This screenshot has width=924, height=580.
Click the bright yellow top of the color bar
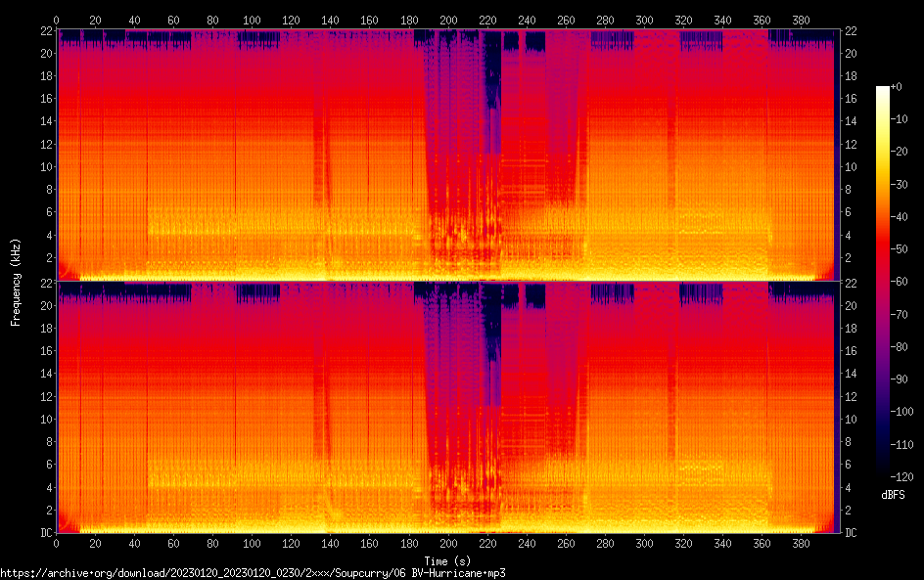(883, 91)
